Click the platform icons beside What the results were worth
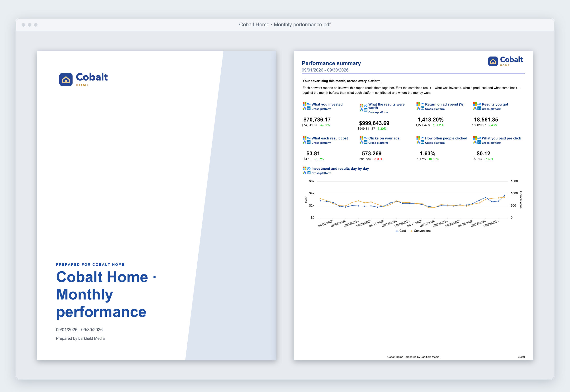 (x=364, y=108)
